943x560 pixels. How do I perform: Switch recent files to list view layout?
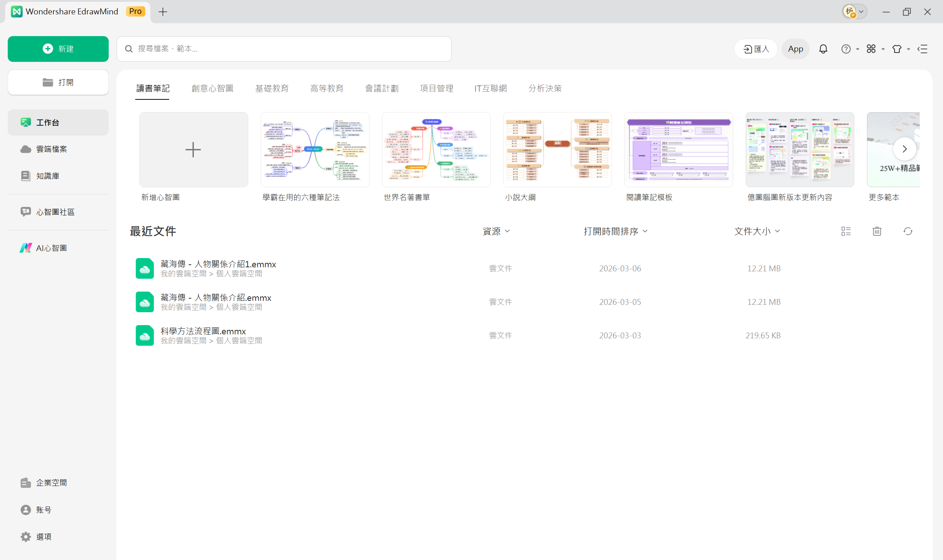(x=846, y=231)
